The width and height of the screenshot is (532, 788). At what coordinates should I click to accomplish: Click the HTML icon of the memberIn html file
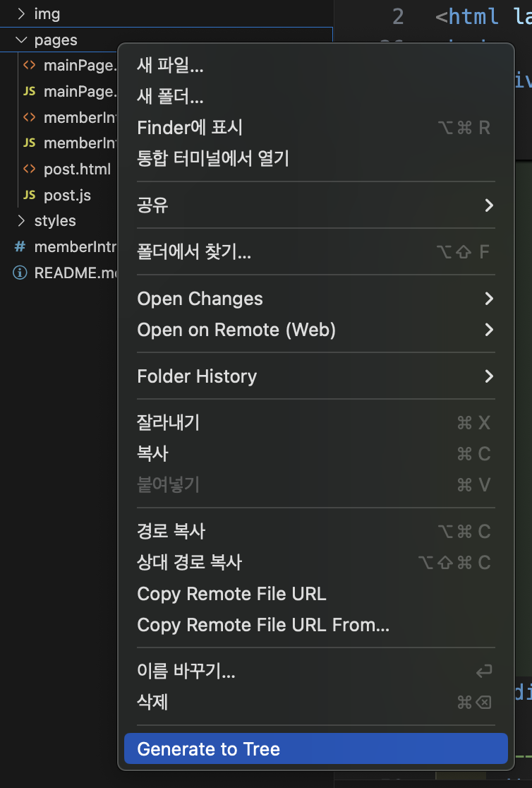click(29, 117)
